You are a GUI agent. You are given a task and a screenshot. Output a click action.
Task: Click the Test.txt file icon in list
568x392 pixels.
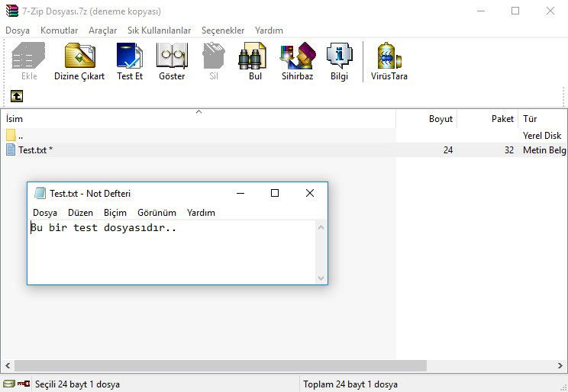11,149
